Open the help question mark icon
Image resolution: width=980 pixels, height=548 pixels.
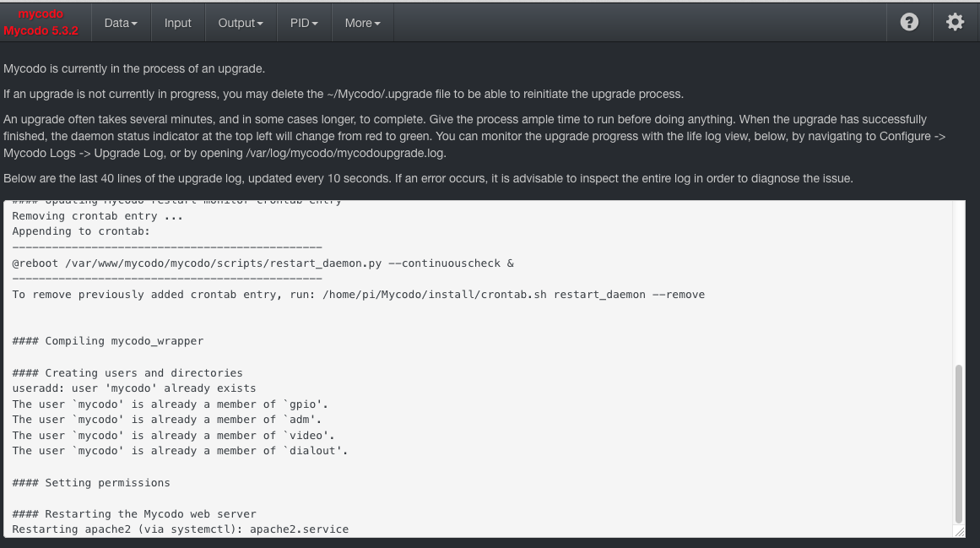(x=909, y=22)
